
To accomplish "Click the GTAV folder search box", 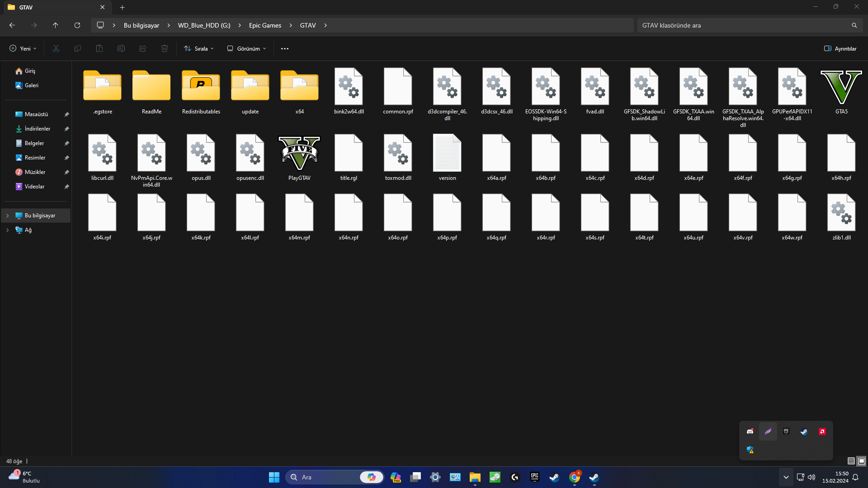I will point(746,25).
